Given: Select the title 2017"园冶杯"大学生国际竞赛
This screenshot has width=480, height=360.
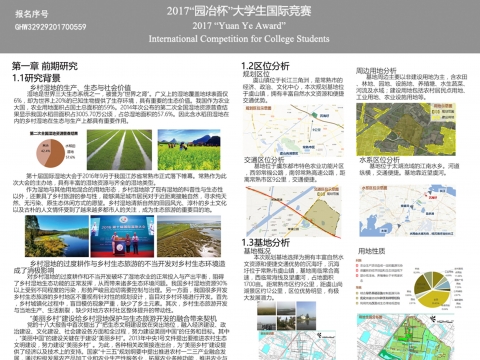Looking at the screenshot, I should click(239, 11).
